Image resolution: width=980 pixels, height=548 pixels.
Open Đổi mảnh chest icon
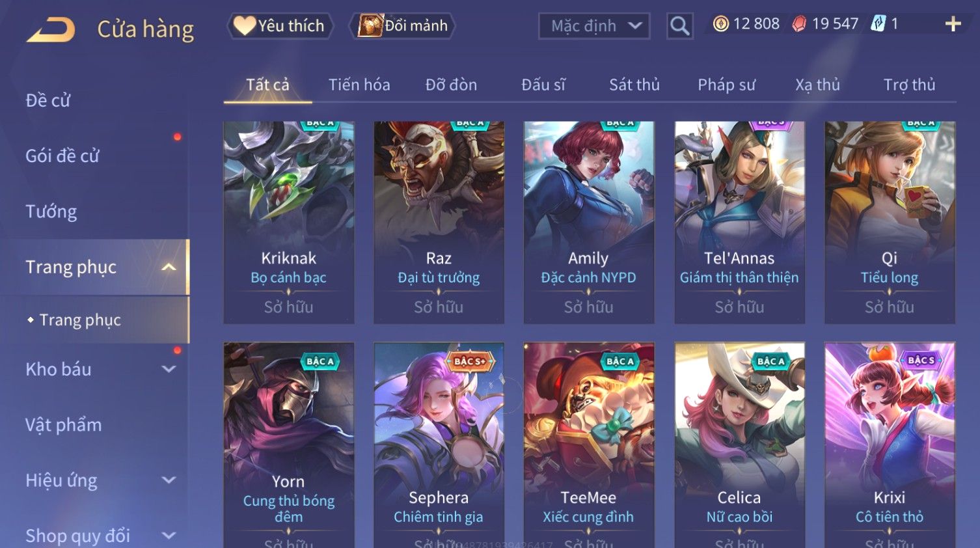[370, 26]
